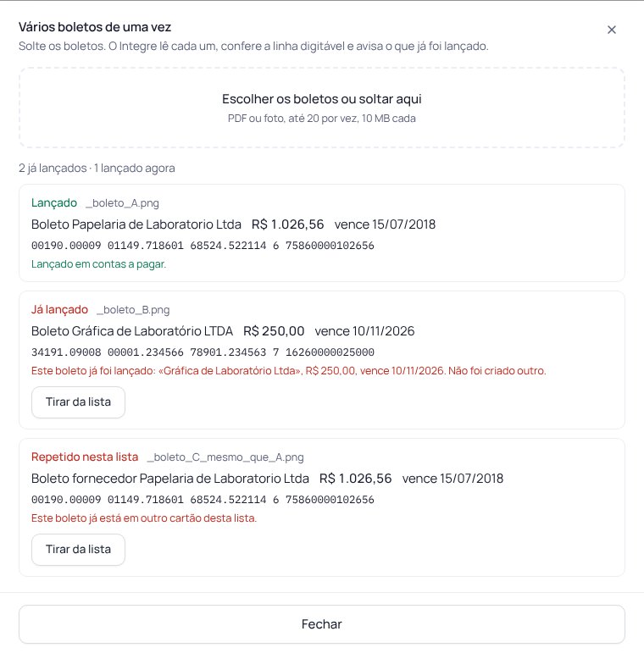Image resolution: width=644 pixels, height=659 pixels.
Task: Open the file picker via "Escolher os boletos ou soltar aqui"
Action: pos(322,108)
